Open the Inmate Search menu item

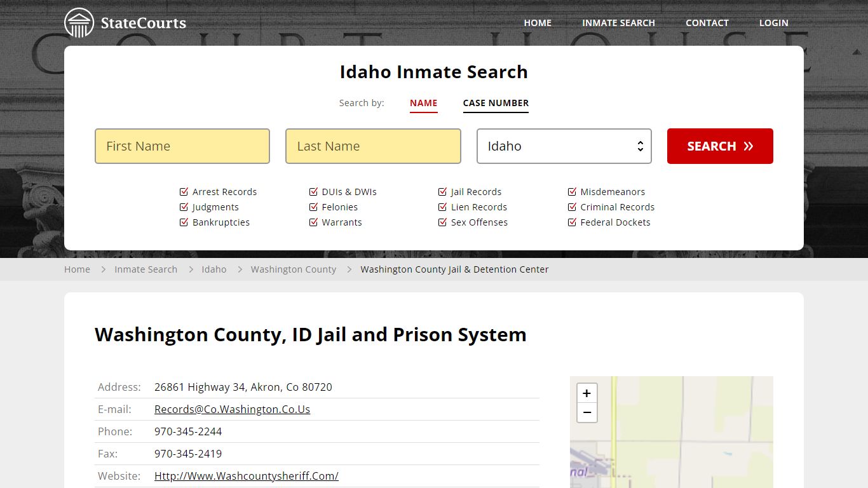(618, 23)
